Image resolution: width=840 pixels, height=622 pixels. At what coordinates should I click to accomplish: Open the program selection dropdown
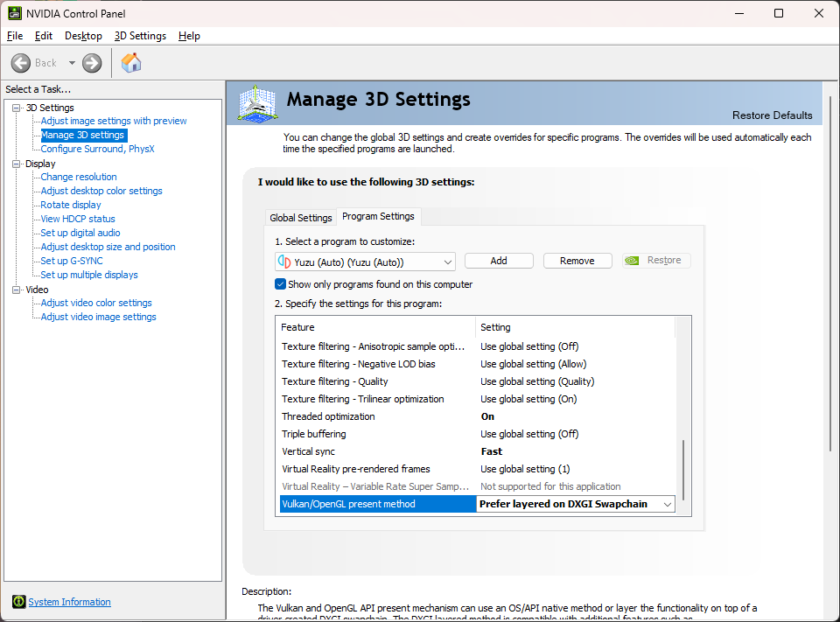tap(366, 262)
